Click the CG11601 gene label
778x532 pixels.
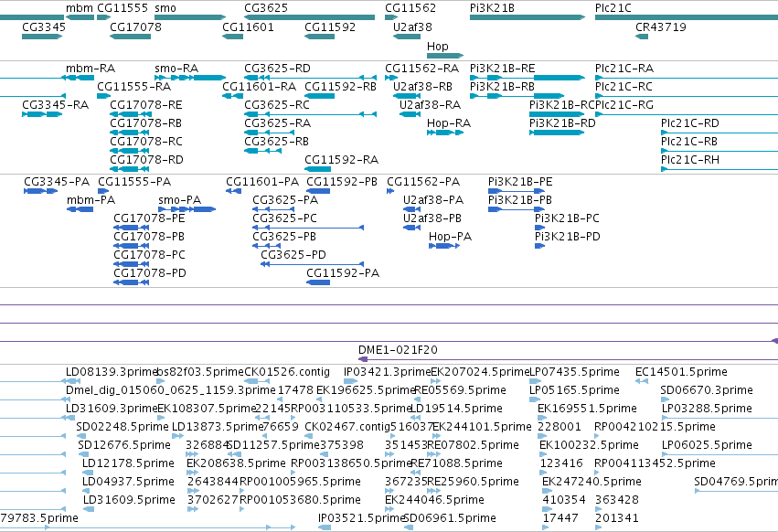[x=248, y=27]
